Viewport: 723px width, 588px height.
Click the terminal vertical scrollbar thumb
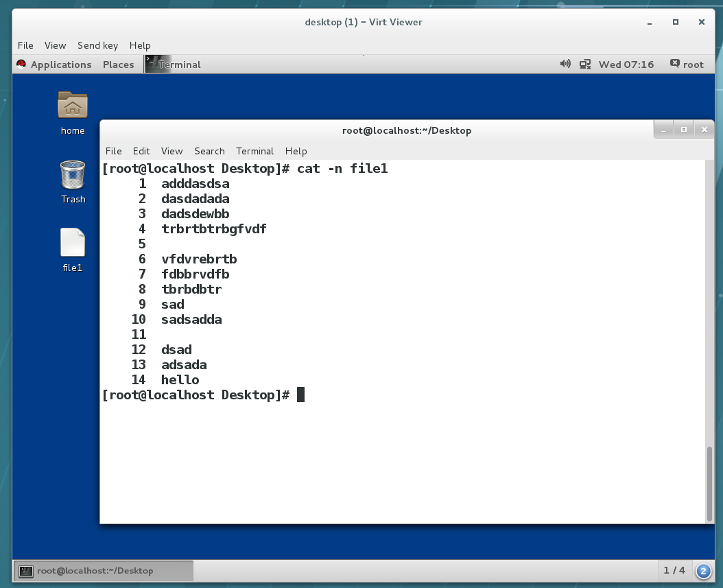(709, 483)
